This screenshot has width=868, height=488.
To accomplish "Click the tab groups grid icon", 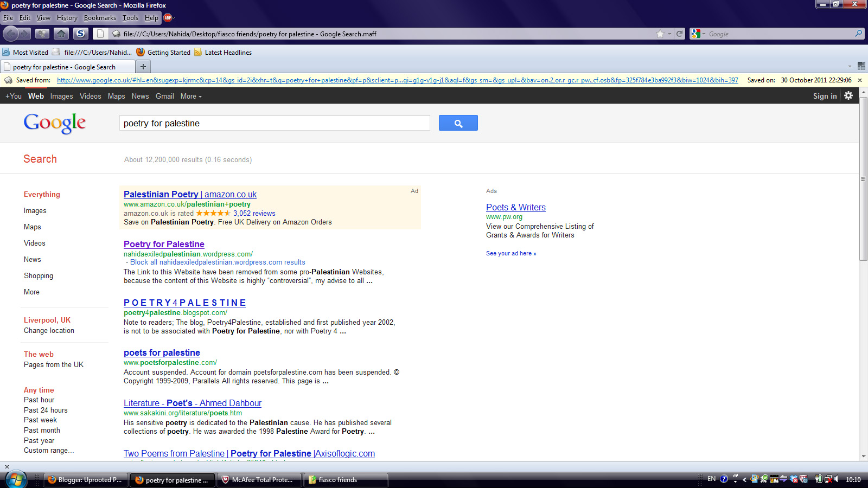I will tap(861, 66).
